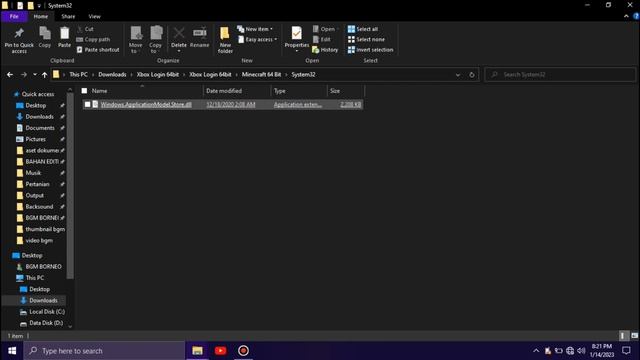The height and width of the screenshot is (360, 640).
Task: Expand the Open dropdown in ribbon
Action: (326, 29)
